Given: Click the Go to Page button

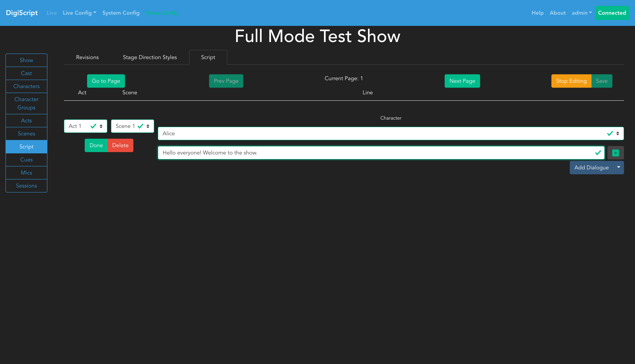Looking at the screenshot, I should coord(106,81).
